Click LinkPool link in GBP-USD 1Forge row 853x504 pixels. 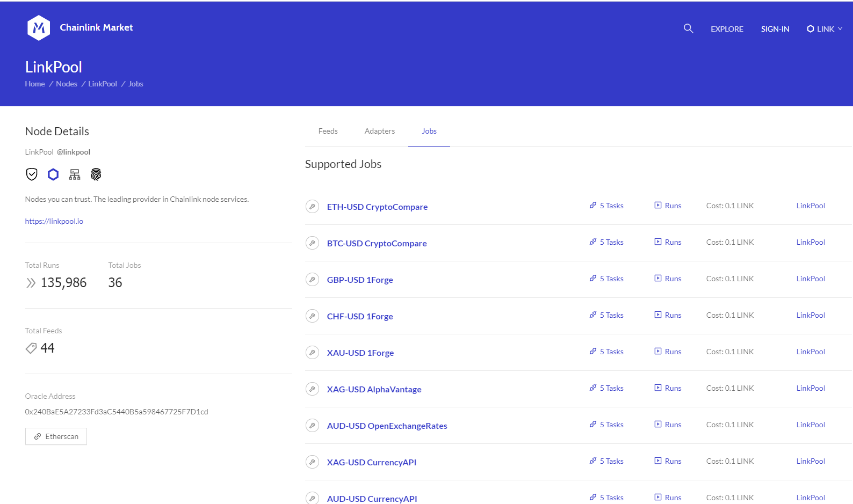pos(811,279)
